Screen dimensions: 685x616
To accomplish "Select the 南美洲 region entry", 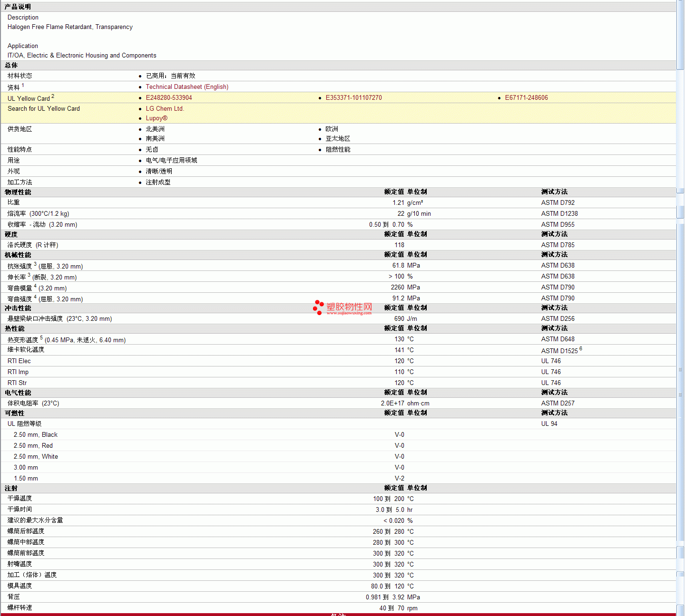I will click(155, 139).
